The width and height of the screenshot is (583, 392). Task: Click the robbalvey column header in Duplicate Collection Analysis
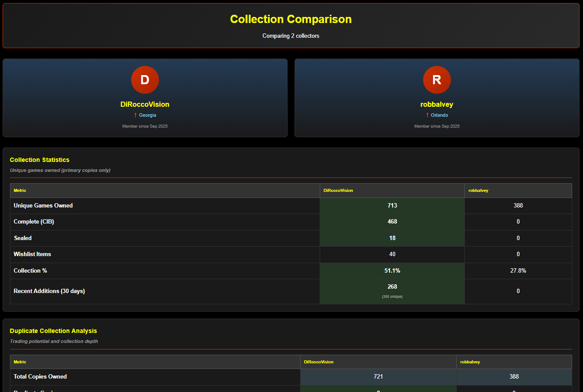point(470,362)
